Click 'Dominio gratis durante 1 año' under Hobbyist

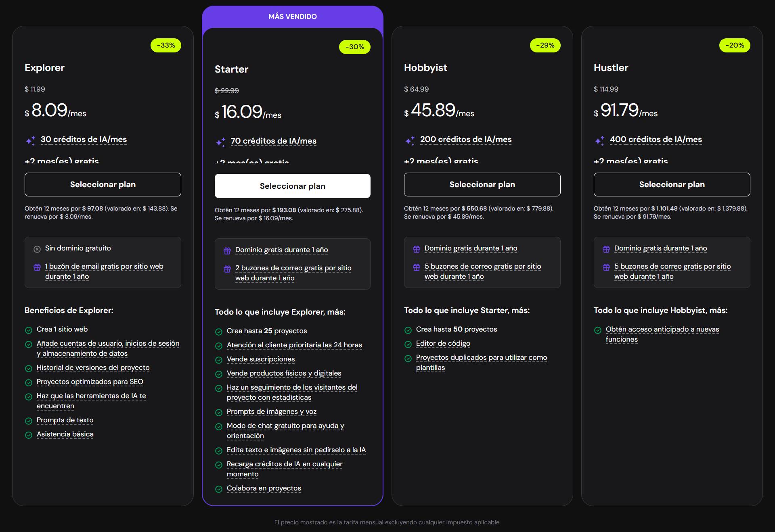(471, 248)
